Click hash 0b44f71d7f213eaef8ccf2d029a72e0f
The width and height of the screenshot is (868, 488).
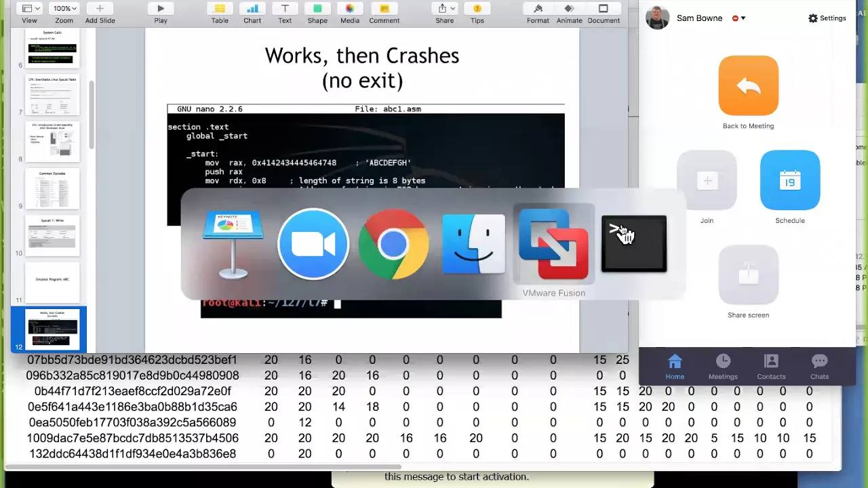pos(132,391)
